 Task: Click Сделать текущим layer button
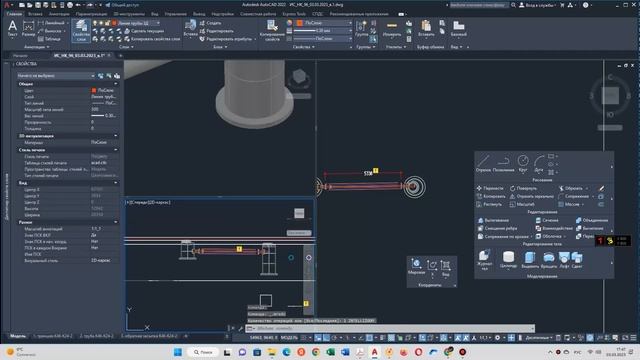[144, 31]
